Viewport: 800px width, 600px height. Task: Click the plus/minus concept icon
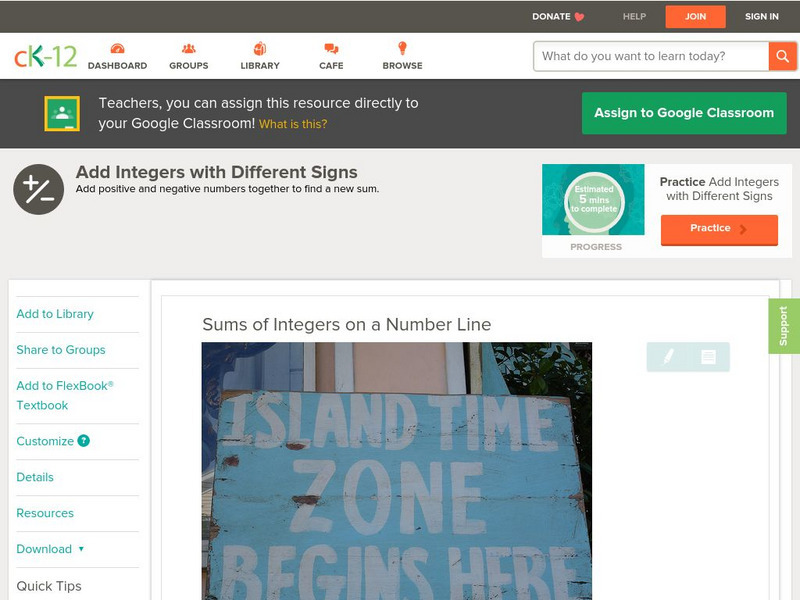click(39, 189)
